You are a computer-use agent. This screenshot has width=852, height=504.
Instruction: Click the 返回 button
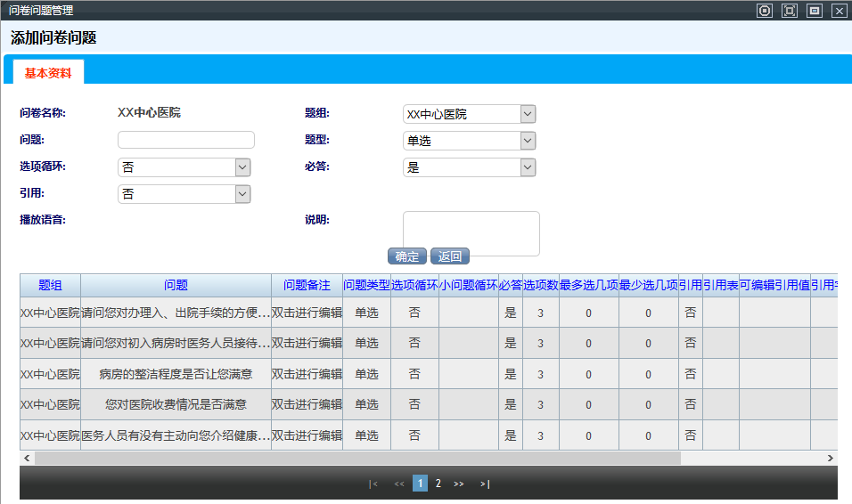[450, 256]
